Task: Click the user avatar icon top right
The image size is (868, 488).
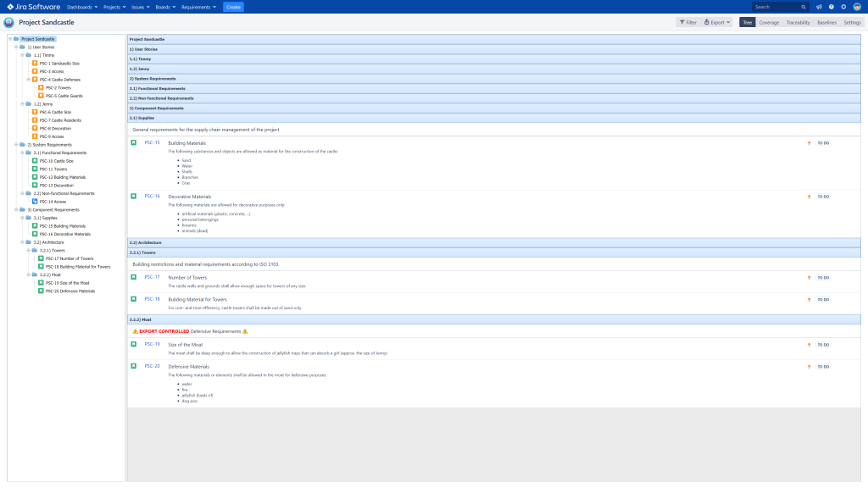Action: (856, 6)
